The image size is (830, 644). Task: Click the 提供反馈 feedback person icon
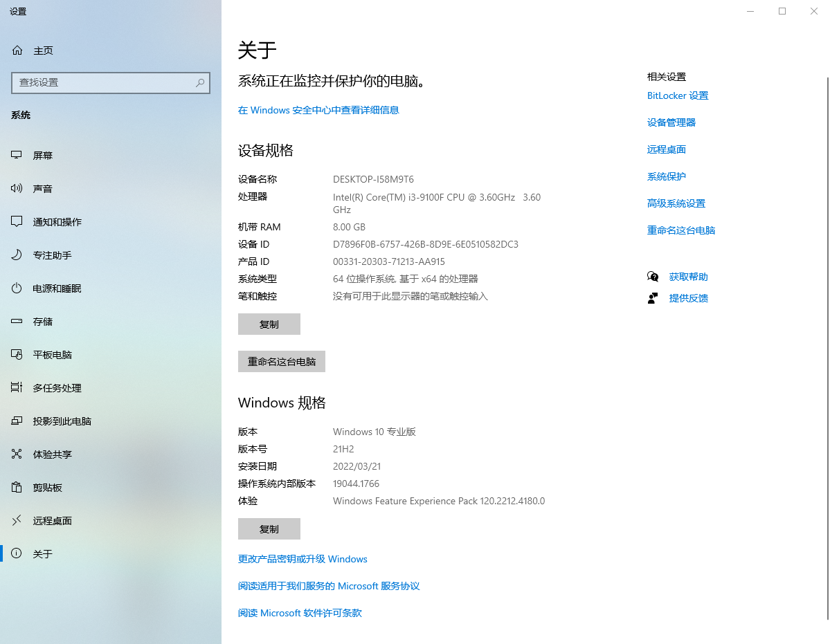(x=653, y=298)
